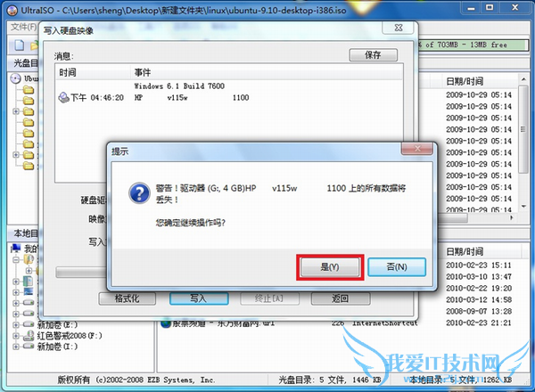This screenshot has width=535, height=392.
Task: Close the 写入硬盘映像 dialog
Action: 399,28
